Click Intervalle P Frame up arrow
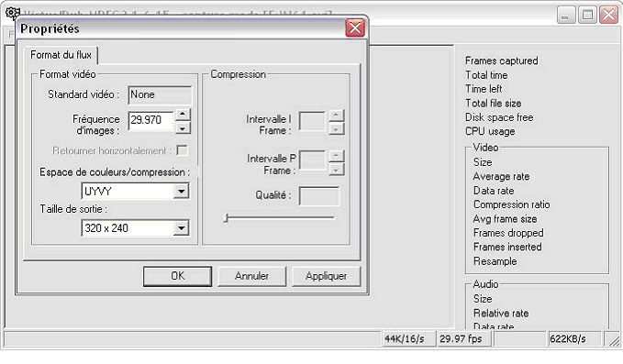The height and width of the screenshot is (364, 623). tap(336, 156)
